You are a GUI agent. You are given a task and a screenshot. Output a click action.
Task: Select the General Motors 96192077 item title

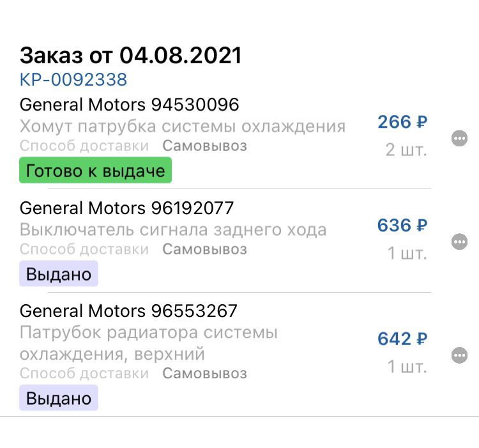[127, 208]
